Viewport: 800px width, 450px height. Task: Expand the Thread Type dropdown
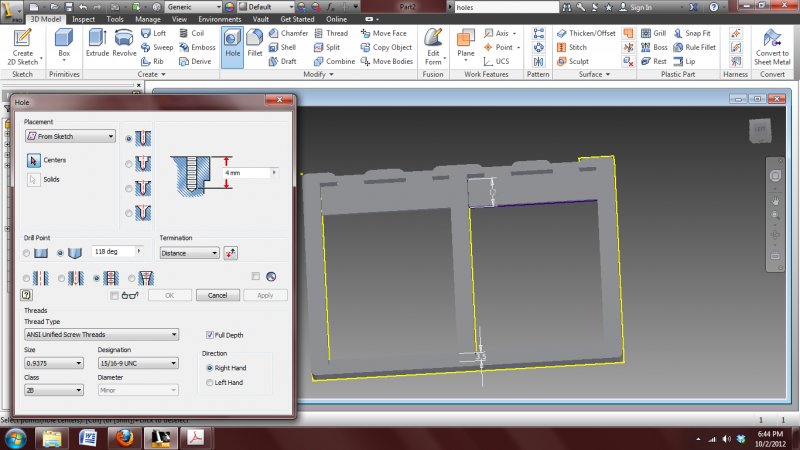point(100,334)
